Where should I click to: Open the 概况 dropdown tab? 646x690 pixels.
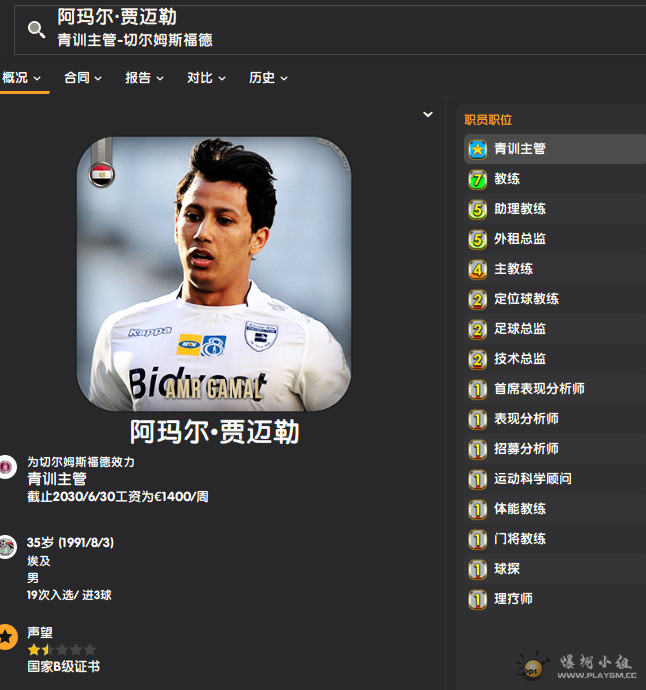pyautogui.click(x=21, y=78)
